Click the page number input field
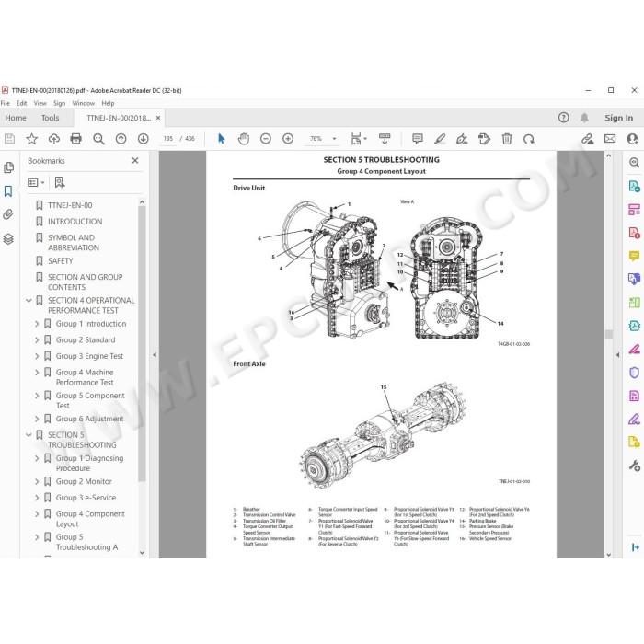This screenshot has width=644, height=644. (168, 139)
